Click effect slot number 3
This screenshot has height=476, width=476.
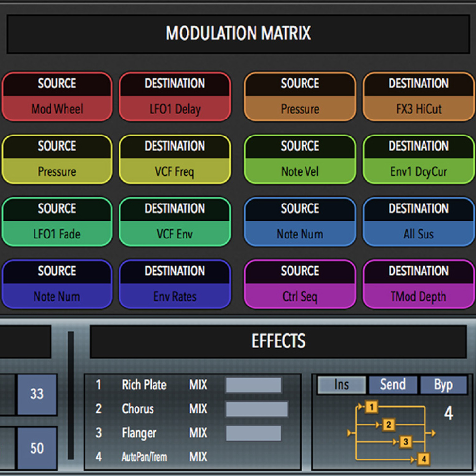tap(98, 433)
